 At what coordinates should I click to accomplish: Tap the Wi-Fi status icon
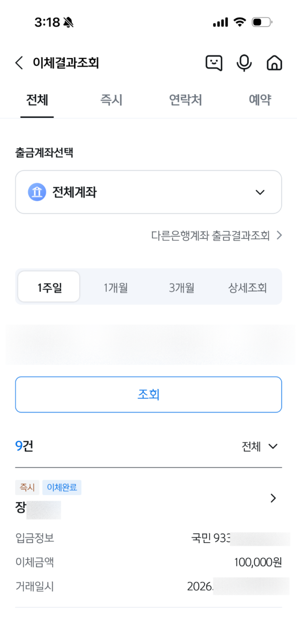click(x=239, y=22)
